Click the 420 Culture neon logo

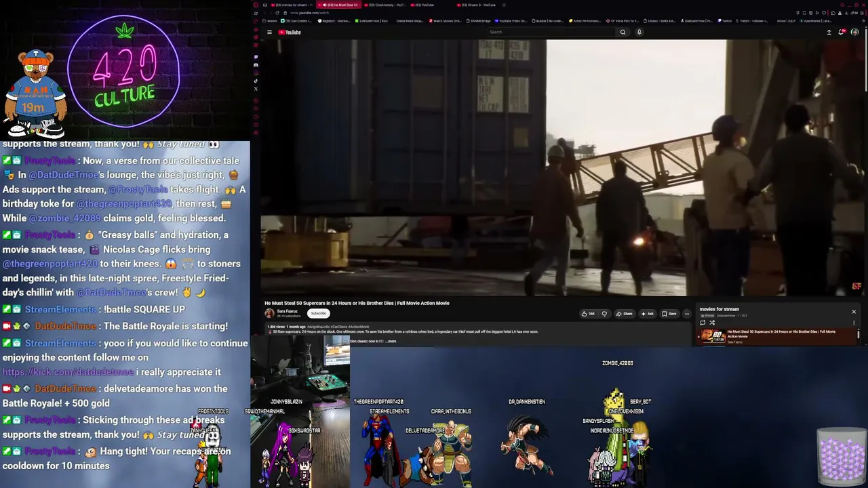124,70
